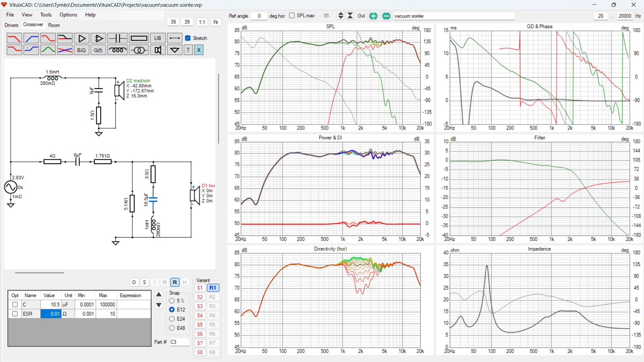This screenshot has width=644, height=362.
Task: Click the collapse arrows icon beside SPL max
Action: tap(350, 16)
